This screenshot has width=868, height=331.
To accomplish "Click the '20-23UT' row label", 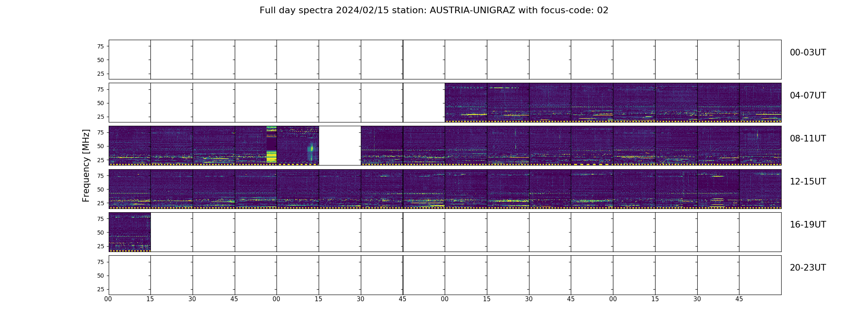I will 808,268.
